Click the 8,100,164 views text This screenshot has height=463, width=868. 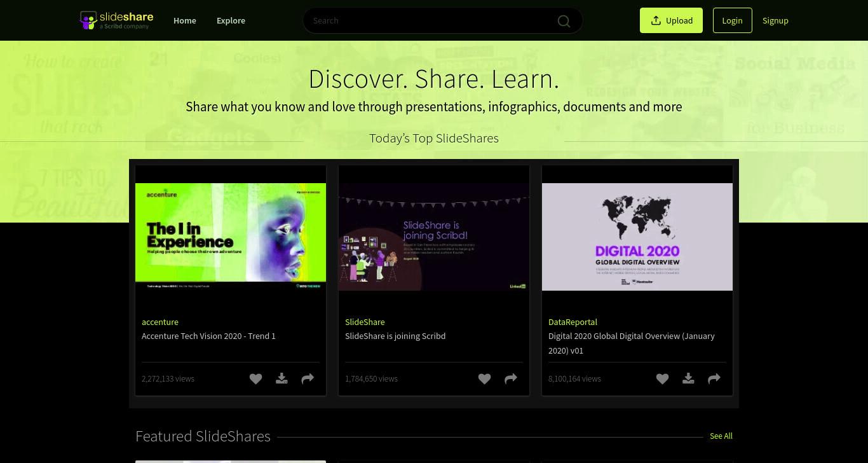pos(574,378)
